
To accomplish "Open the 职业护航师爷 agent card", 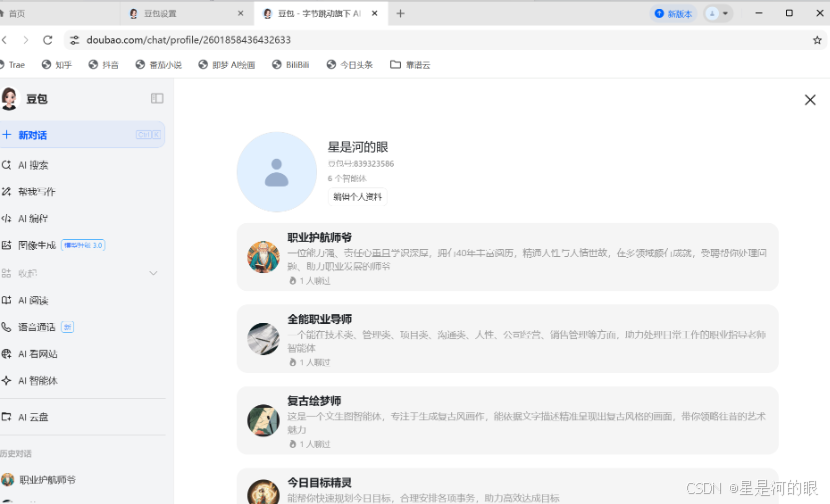I will [507, 257].
